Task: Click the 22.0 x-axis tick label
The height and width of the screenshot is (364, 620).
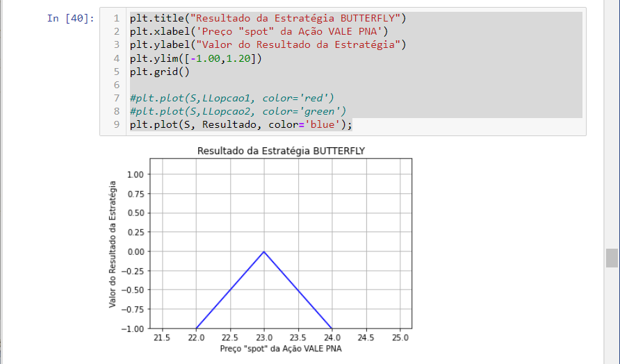Action: (196, 338)
